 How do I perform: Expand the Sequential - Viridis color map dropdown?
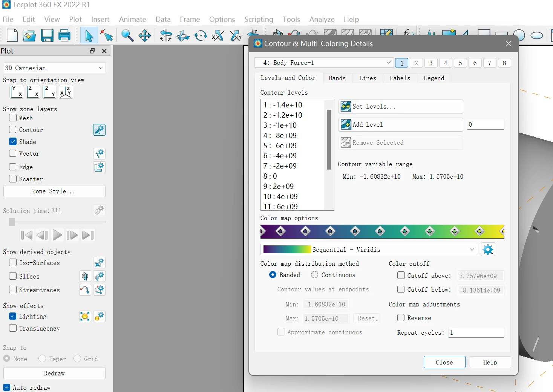(x=369, y=250)
